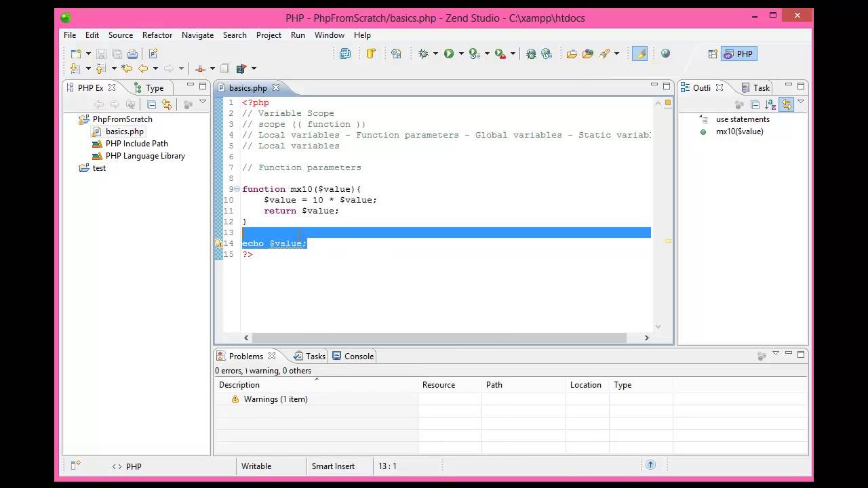Open the Run dropdown arrow
This screenshot has width=868, height=488.
pos(461,54)
